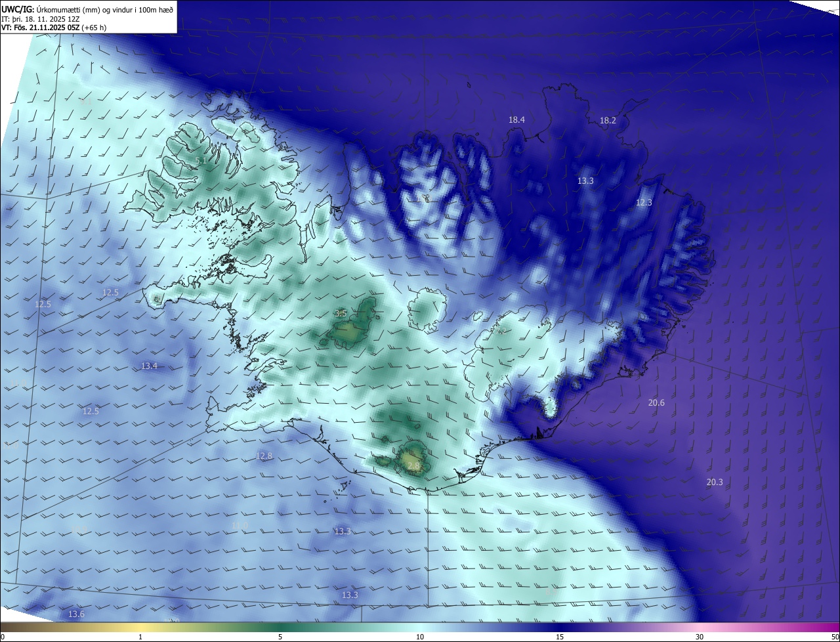Click the 13.6 value on the map
Viewport: 840px width, 642px height.
pos(76,614)
